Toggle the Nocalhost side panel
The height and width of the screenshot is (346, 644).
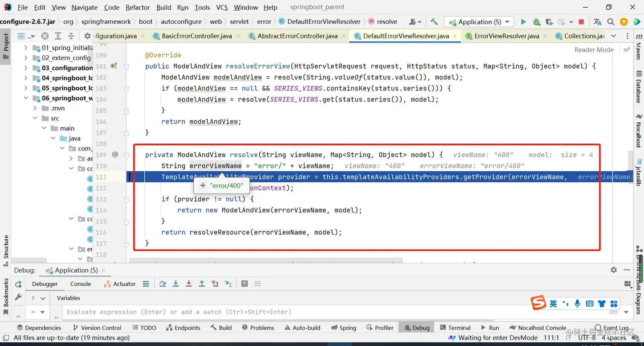point(638,131)
